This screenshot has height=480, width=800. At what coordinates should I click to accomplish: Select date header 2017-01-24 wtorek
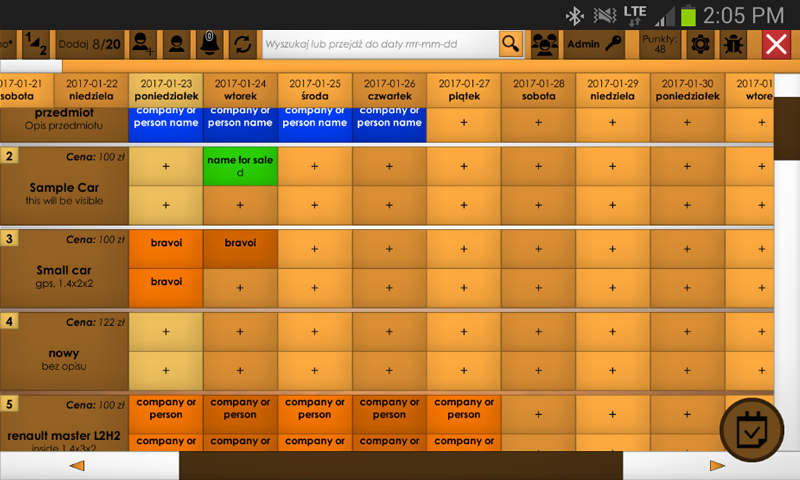tap(240, 90)
